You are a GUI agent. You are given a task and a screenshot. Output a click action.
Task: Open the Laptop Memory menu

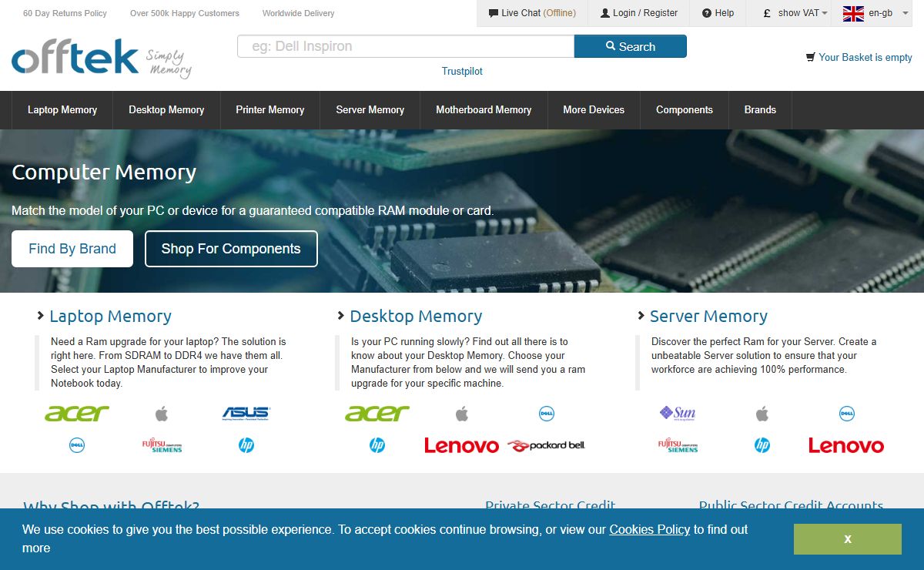point(62,110)
